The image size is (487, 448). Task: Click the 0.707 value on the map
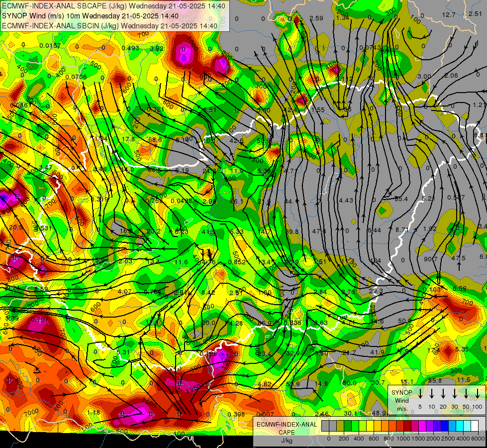pos(40,319)
